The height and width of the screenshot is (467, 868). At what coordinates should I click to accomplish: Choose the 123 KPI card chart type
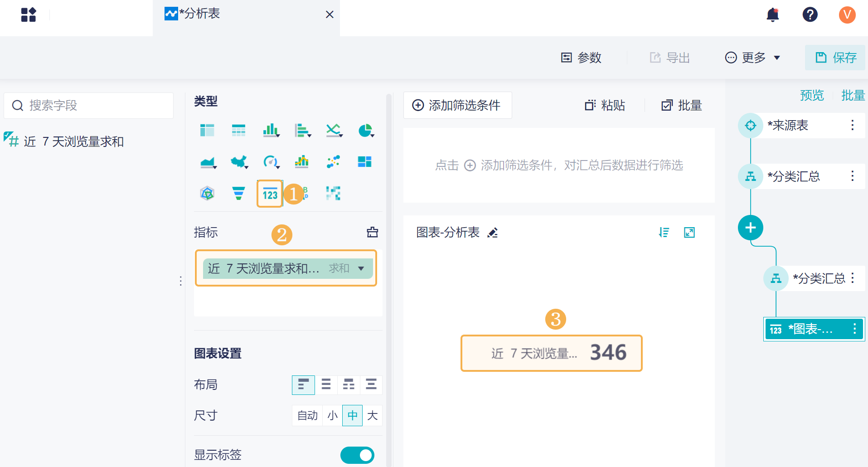coord(270,194)
